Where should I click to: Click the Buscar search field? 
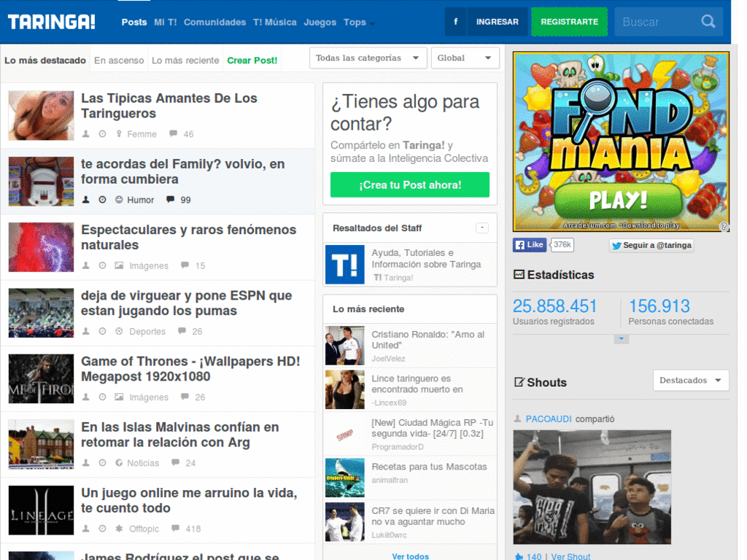(657, 22)
